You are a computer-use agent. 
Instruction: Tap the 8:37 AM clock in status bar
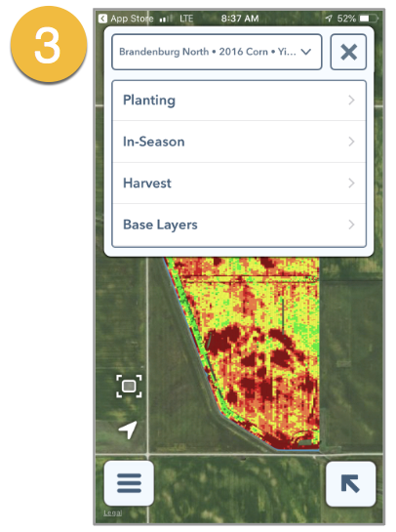point(240,19)
